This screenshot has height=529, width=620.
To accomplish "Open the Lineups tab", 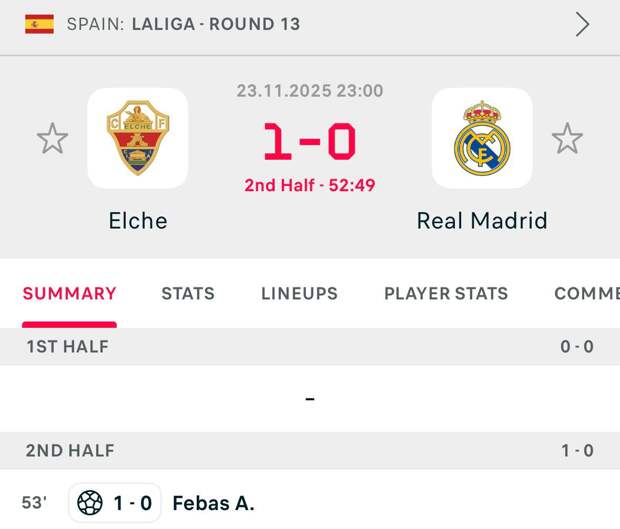I will (299, 293).
